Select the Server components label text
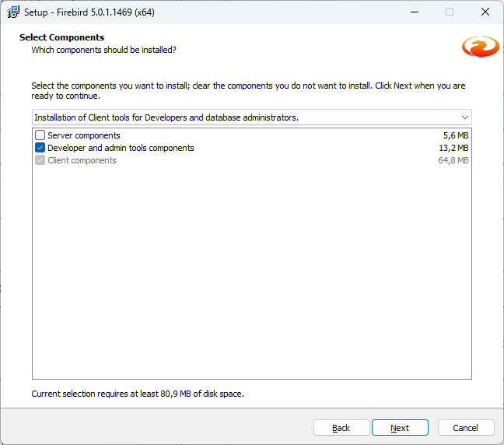This screenshot has height=445, width=504. pyautogui.click(x=84, y=135)
